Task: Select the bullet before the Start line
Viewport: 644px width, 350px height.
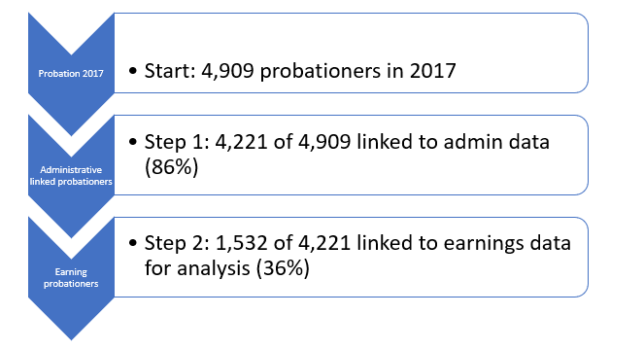Action: pyautogui.click(x=133, y=71)
